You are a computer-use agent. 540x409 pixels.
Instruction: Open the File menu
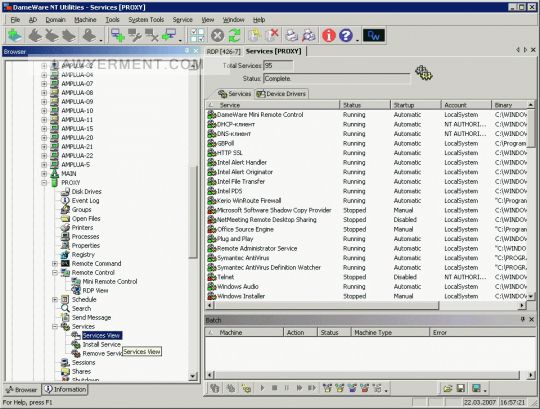(x=15, y=20)
